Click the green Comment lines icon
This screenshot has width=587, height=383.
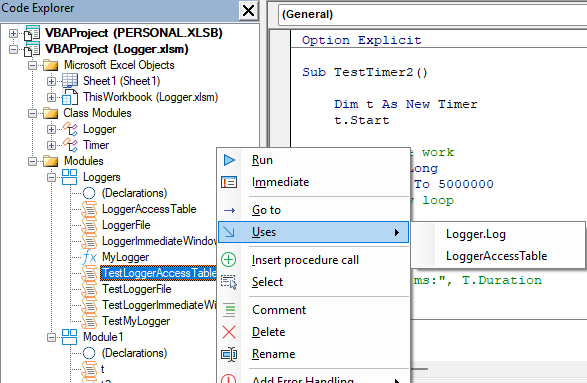click(229, 310)
